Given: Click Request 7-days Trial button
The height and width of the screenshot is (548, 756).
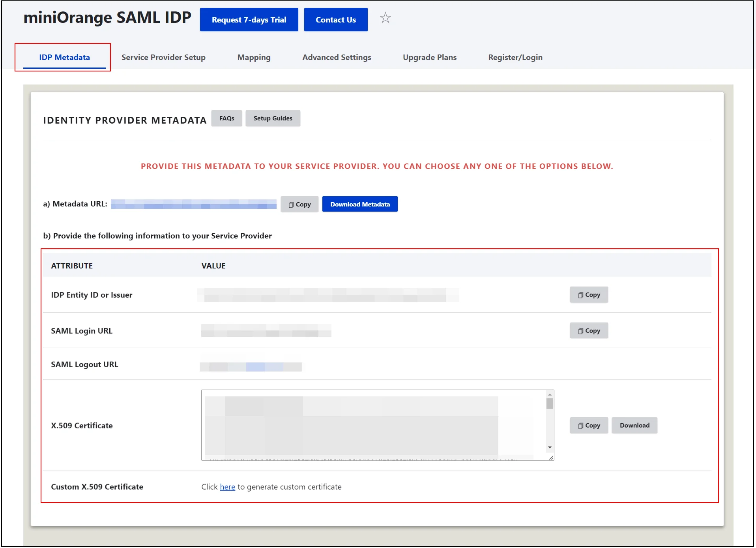Looking at the screenshot, I should (x=249, y=19).
